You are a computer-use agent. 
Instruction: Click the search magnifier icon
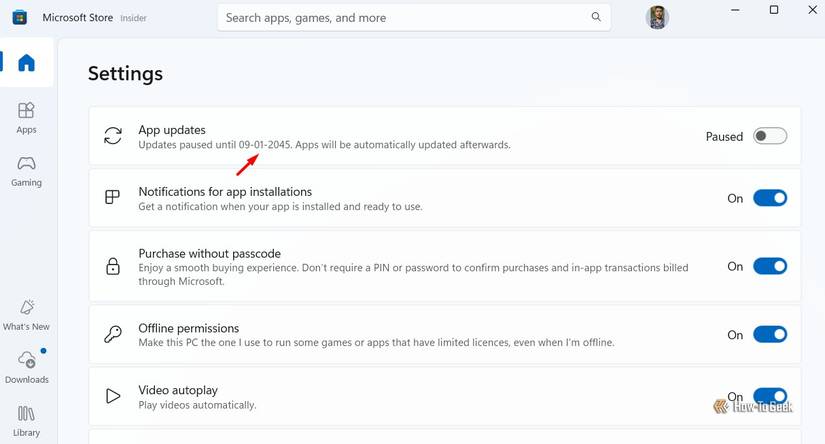click(x=597, y=17)
